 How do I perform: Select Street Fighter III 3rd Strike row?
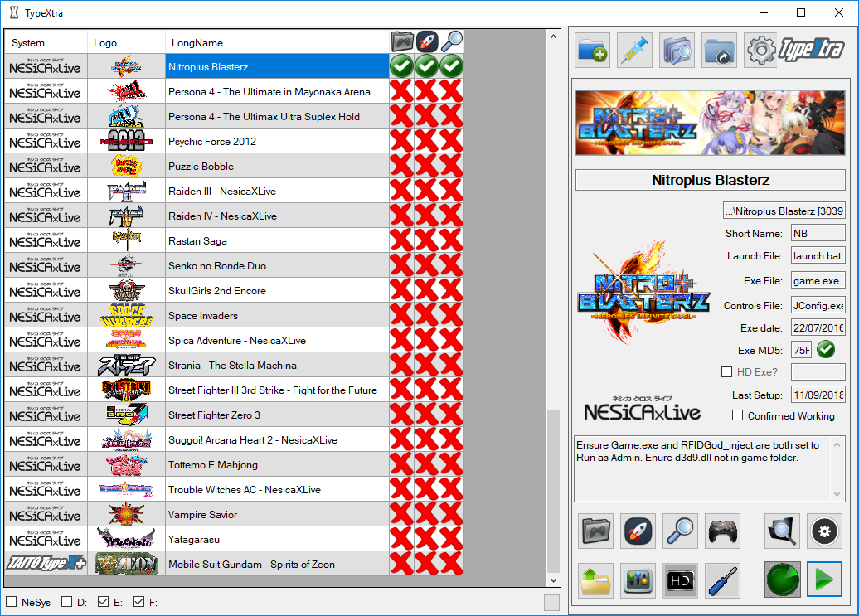pyautogui.click(x=277, y=390)
